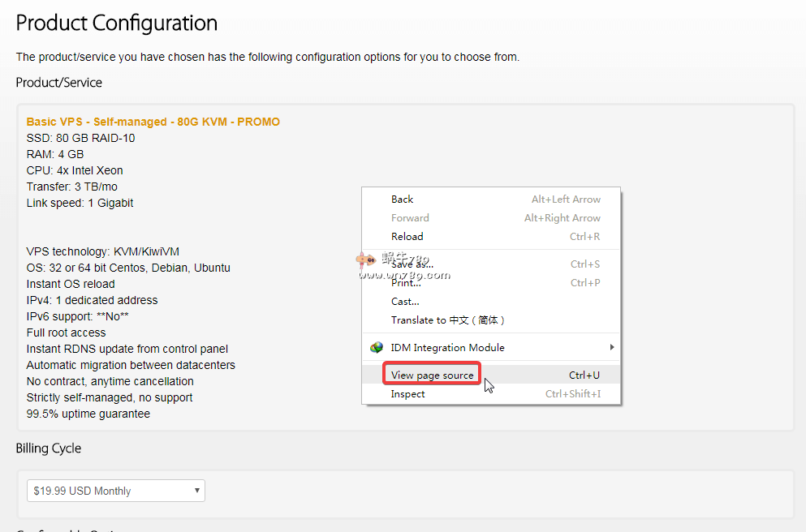This screenshot has width=806, height=532.
Task: Click the Product/Service section label
Action: coord(59,83)
